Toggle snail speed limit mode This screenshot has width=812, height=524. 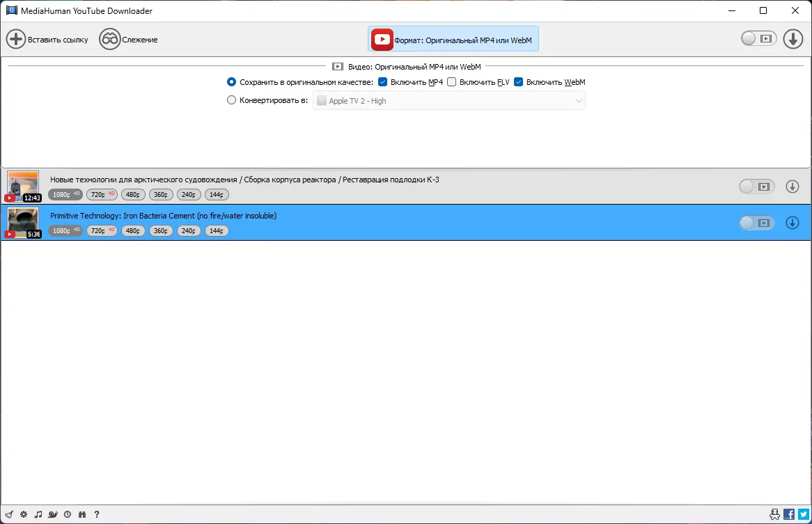(x=53, y=514)
